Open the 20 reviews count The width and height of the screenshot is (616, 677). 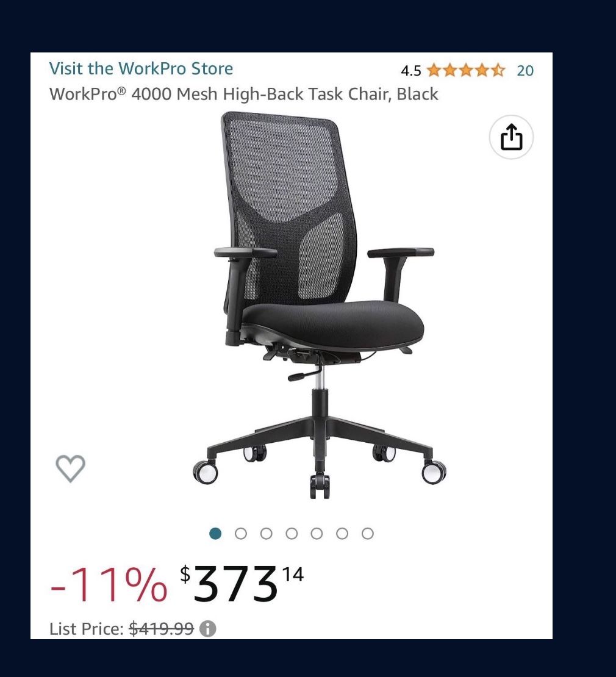[x=525, y=70]
